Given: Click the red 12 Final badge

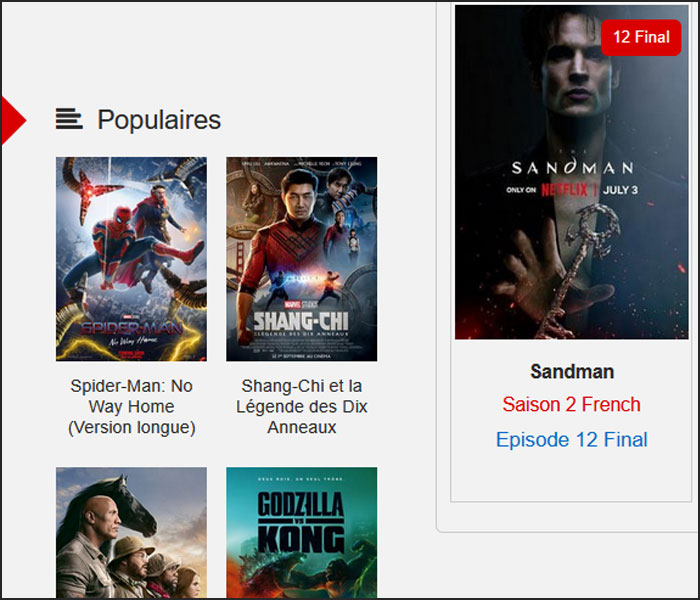Looking at the screenshot, I should 641,38.
